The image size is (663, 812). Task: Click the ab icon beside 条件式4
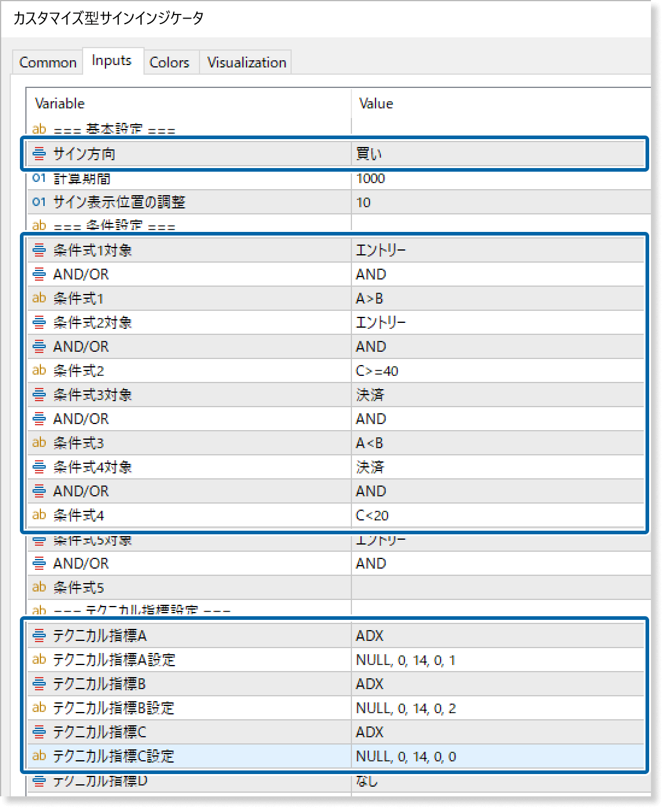[x=39, y=515]
